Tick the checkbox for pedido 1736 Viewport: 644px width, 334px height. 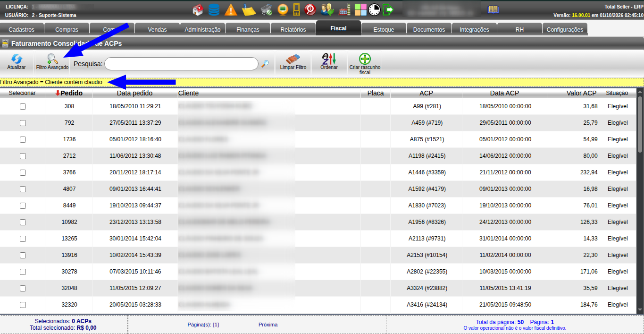(x=23, y=139)
